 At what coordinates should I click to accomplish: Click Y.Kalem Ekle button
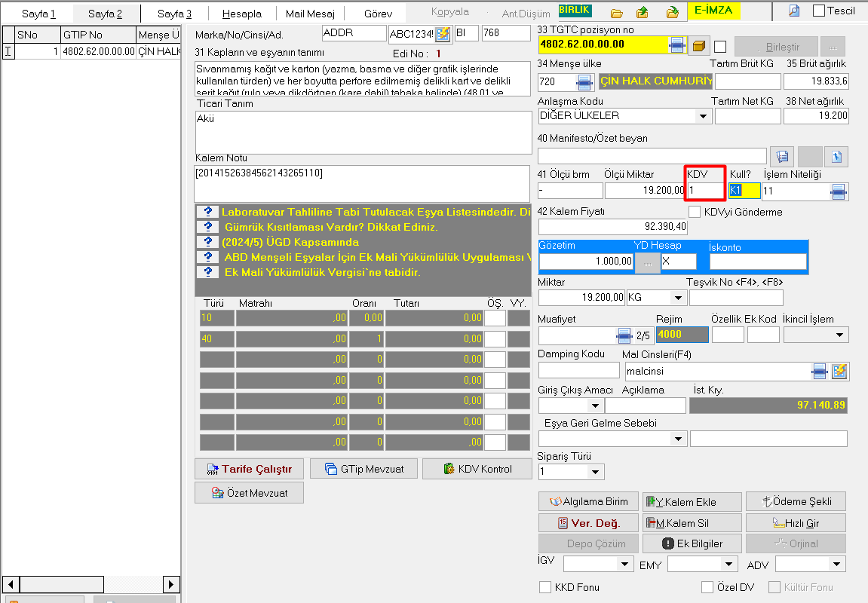coord(692,502)
